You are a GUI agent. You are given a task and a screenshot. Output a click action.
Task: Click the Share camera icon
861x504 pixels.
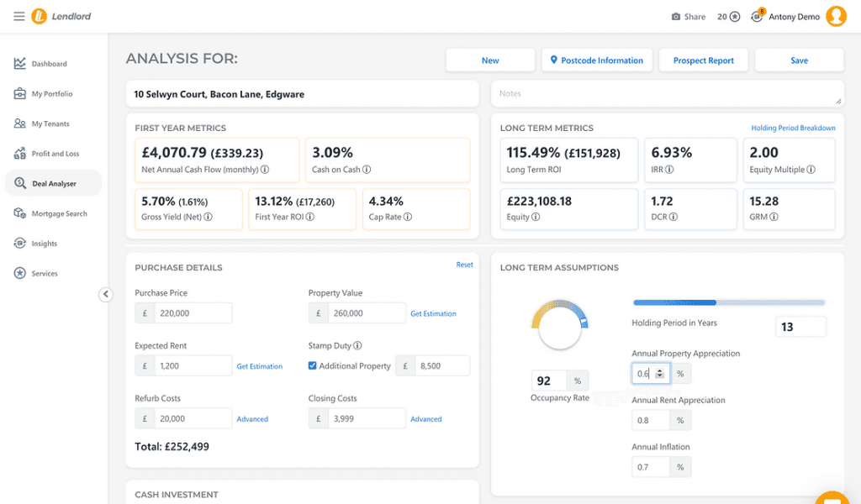[x=676, y=17]
